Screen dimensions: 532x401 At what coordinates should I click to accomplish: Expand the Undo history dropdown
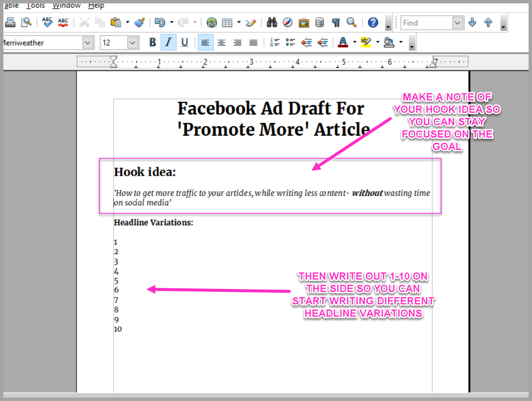coord(172,23)
